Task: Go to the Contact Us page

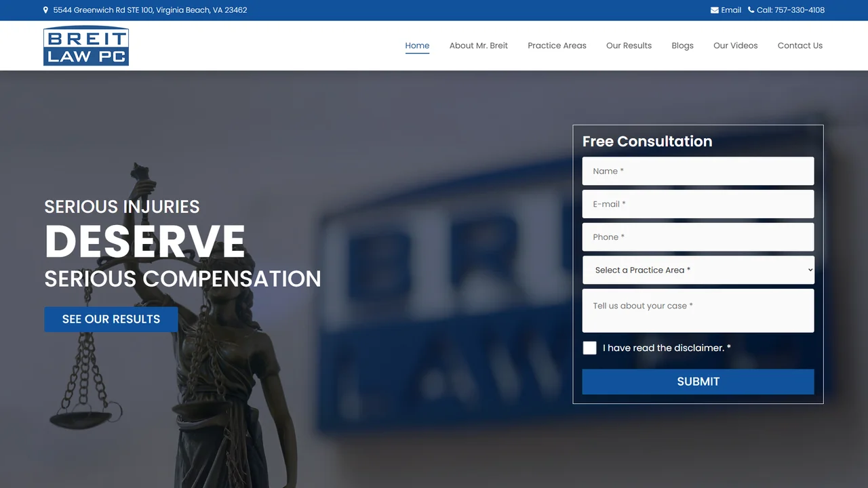Action: (800, 45)
